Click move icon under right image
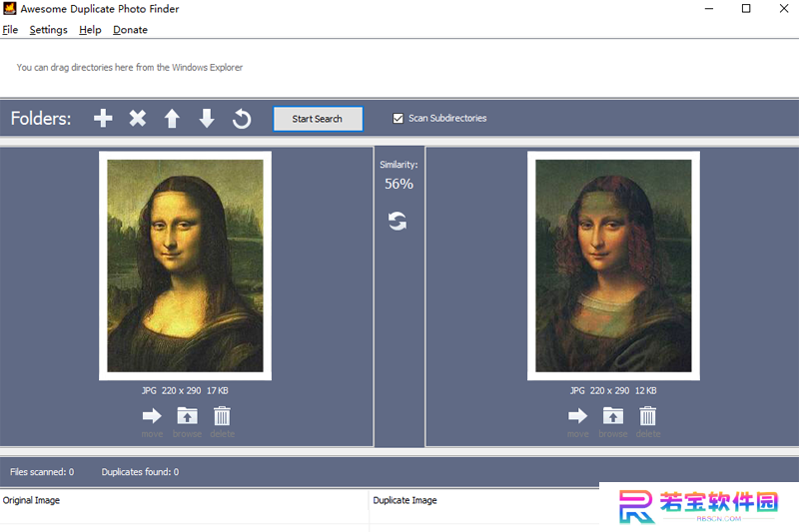Viewport: 799px width, 532px height. (x=578, y=416)
